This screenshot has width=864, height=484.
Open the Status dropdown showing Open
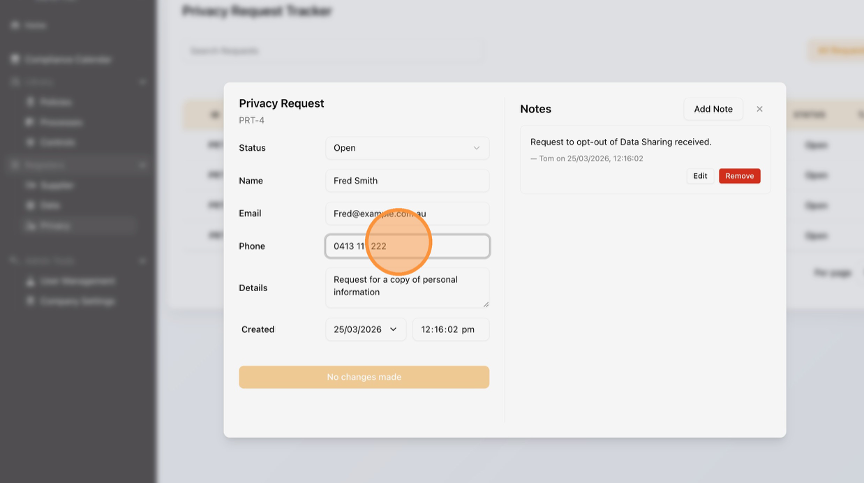[x=407, y=148]
